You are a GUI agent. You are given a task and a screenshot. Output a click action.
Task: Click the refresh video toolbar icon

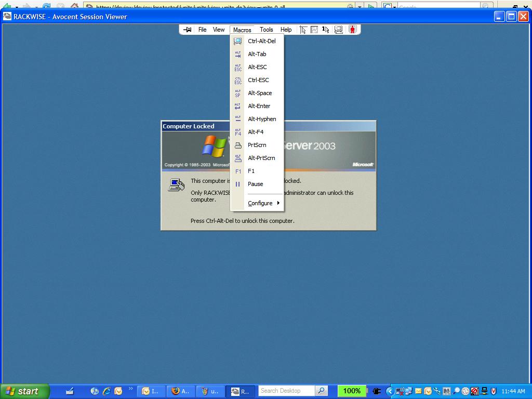click(314, 30)
